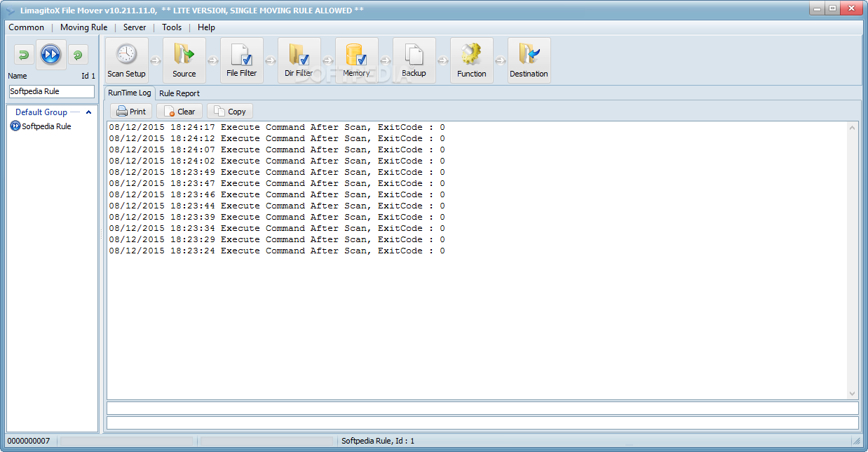Select the log line at 18:23:24
Viewport: 868px width, 452px height.
click(x=277, y=251)
